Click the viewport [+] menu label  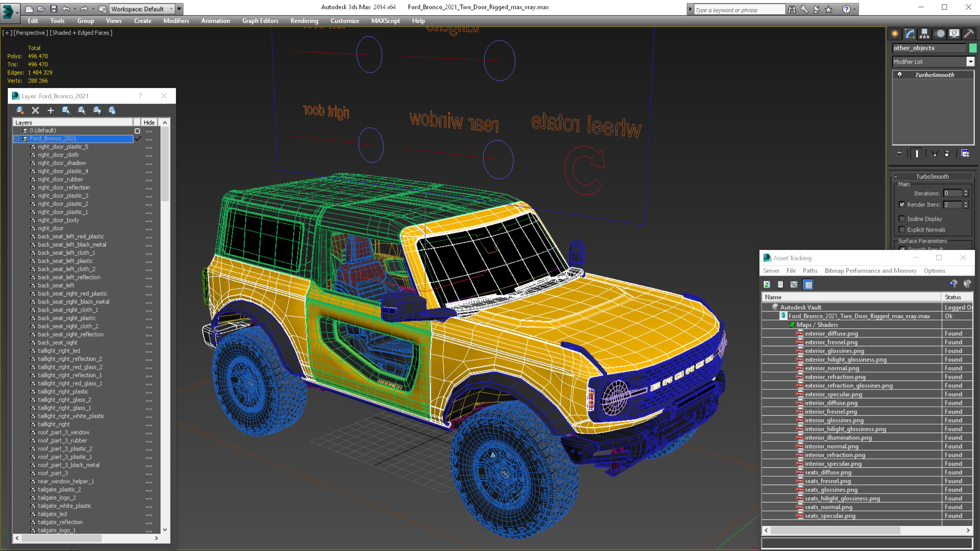click(x=7, y=33)
